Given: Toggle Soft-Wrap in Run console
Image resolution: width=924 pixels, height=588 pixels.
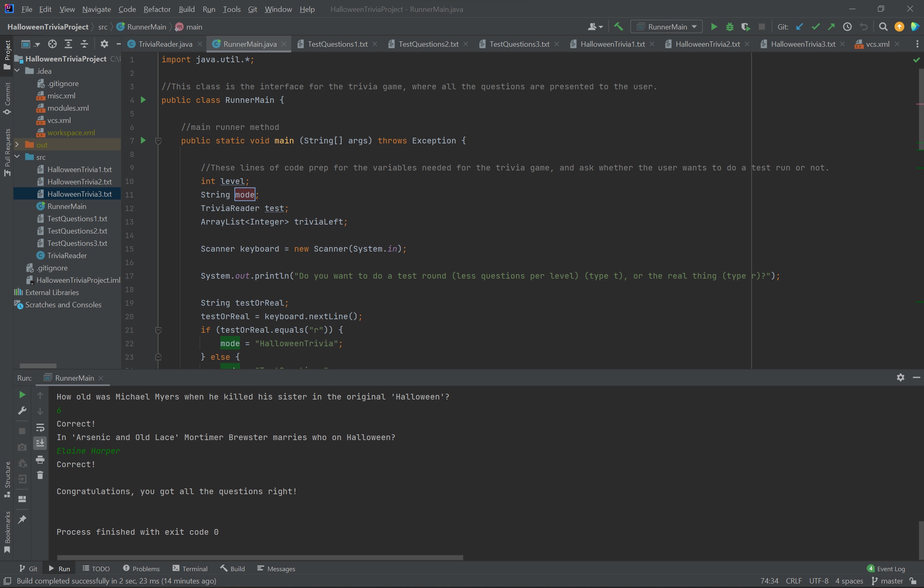Looking at the screenshot, I should click(x=40, y=428).
